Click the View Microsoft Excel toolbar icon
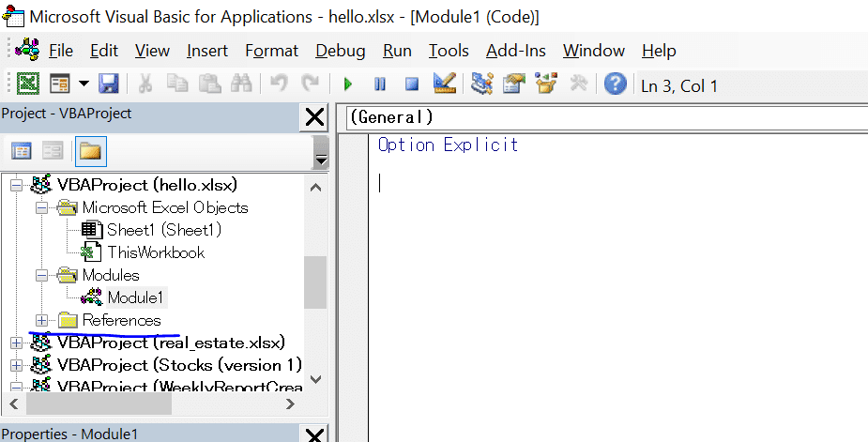The image size is (868, 442). click(27, 84)
